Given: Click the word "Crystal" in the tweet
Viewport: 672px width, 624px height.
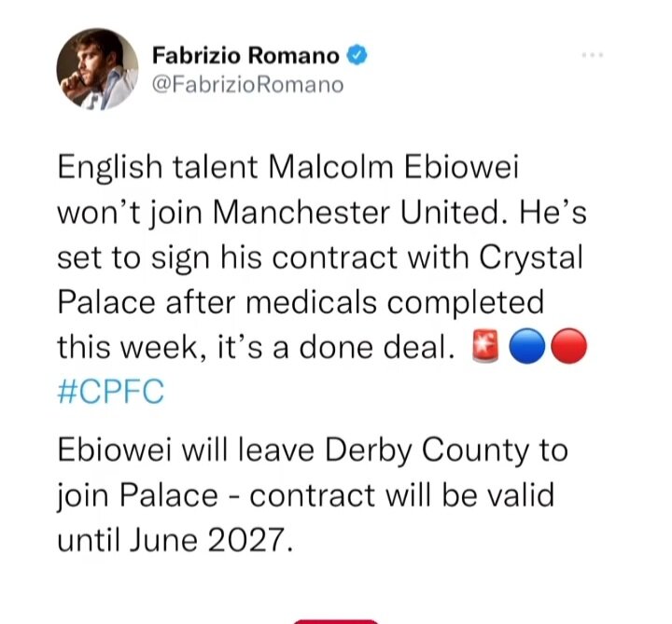Looking at the screenshot, I should 531,258.
